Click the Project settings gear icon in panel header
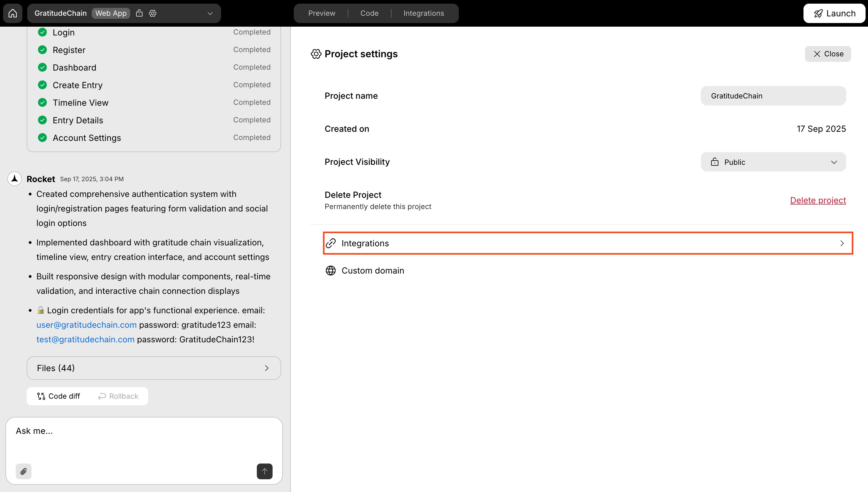 click(x=316, y=54)
